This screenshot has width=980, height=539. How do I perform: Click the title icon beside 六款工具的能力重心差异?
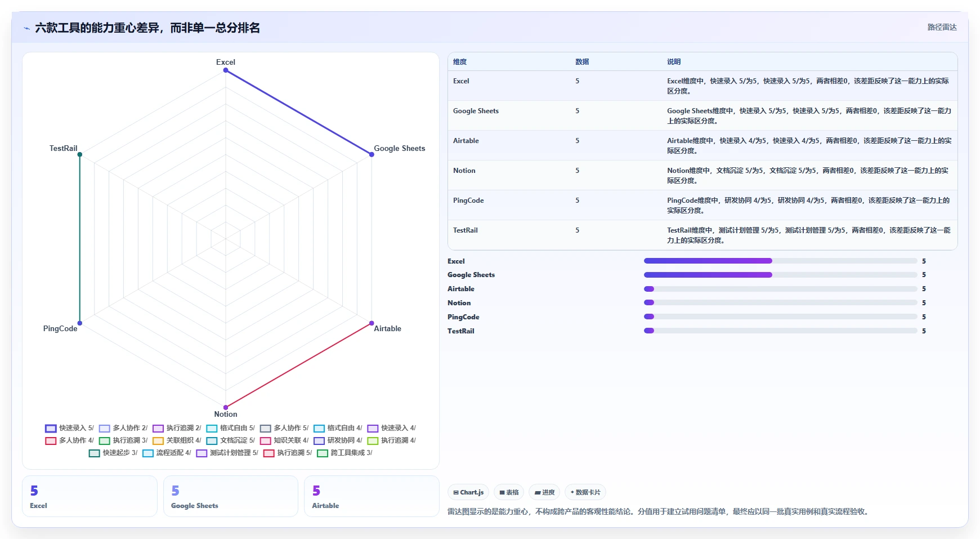[26, 28]
